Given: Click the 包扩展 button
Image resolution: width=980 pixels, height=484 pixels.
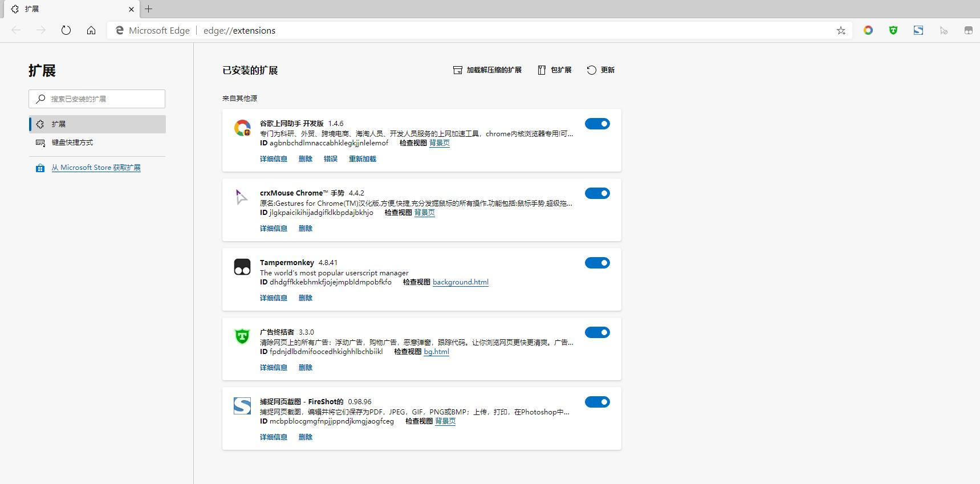Looking at the screenshot, I should pos(555,70).
